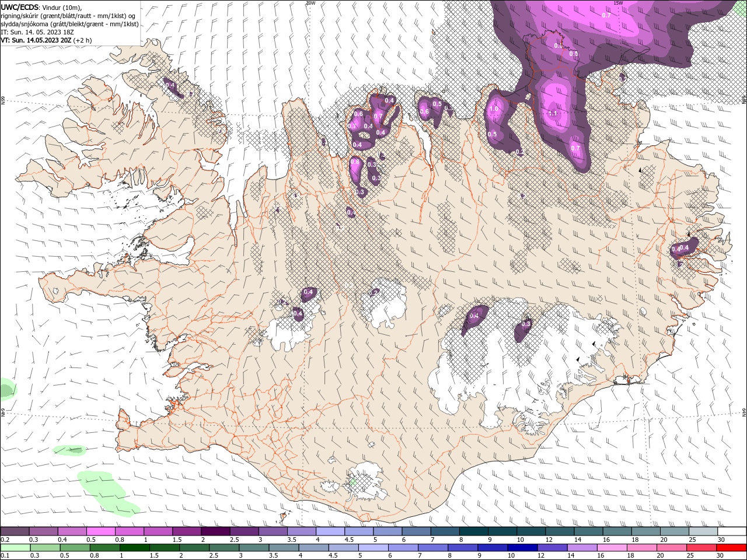
Task: Click the pale grey 30 snow legend swatch
Action: pyautogui.click(x=732, y=531)
